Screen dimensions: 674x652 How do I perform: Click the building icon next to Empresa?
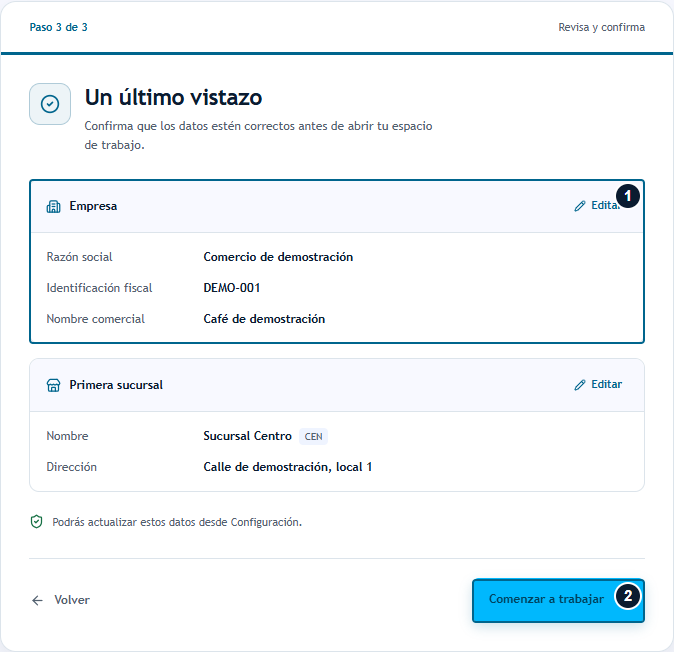point(53,207)
